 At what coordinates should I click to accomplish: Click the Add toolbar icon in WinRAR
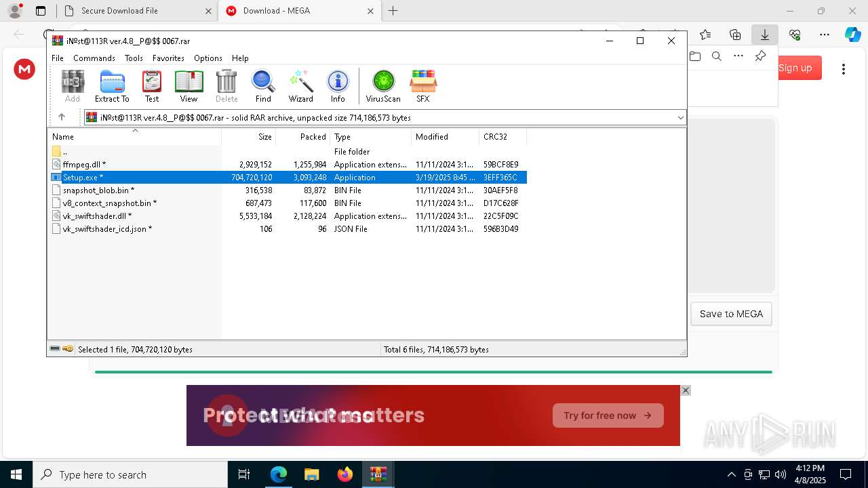tap(73, 86)
